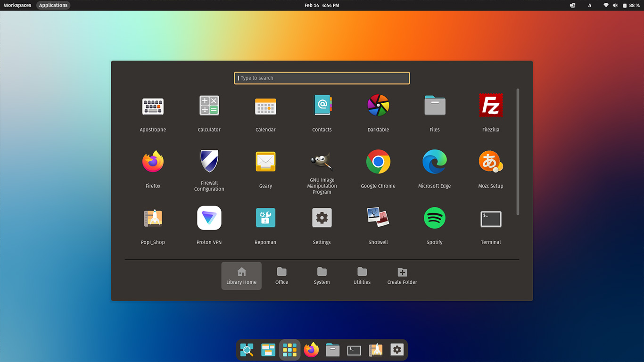This screenshot has height=362, width=644.
Task: Focus the Type to search field
Action: click(322, 78)
